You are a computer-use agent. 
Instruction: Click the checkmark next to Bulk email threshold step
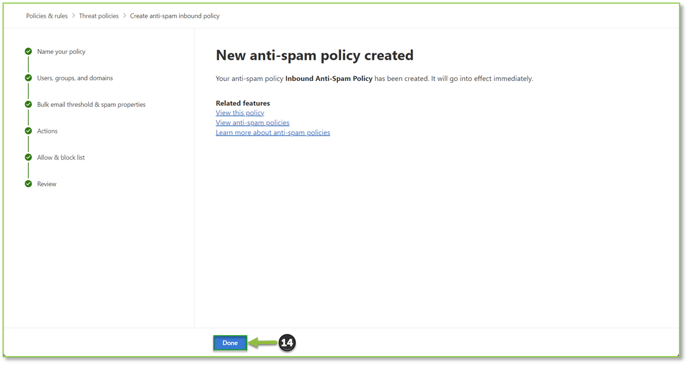tap(29, 104)
